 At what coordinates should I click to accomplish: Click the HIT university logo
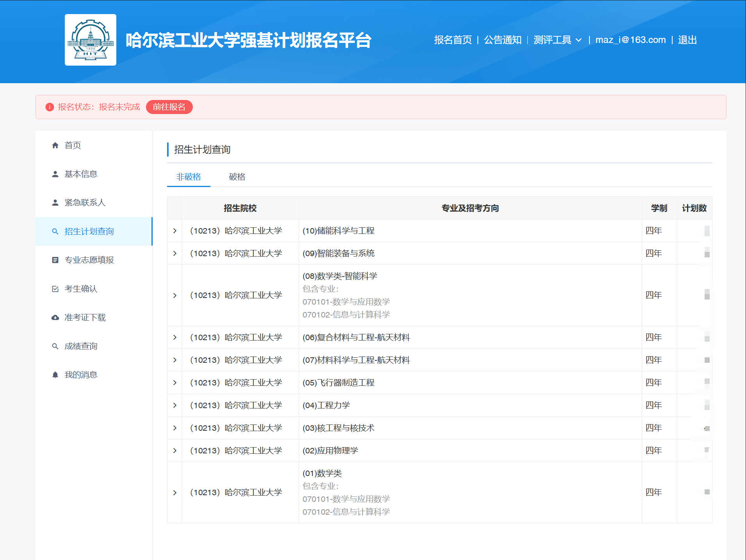[x=90, y=40]
